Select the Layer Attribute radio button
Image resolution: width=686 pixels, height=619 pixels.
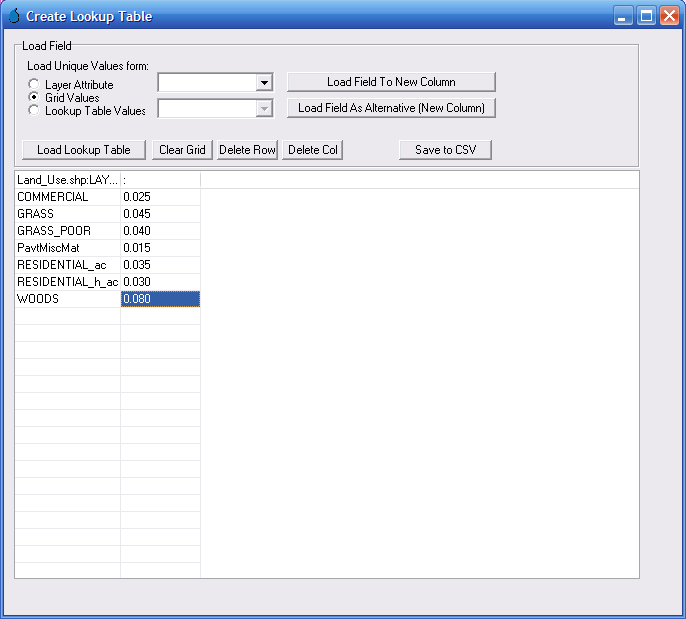tap(35, 85)
